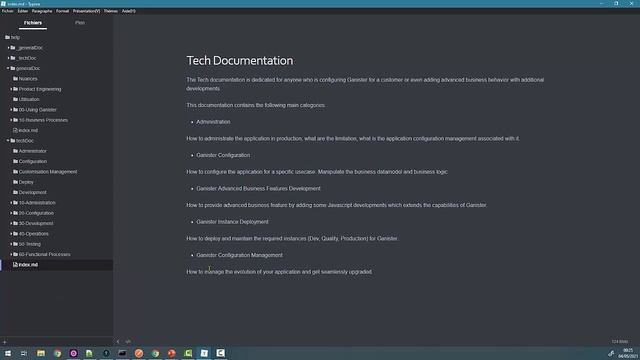Click the _generalDoc folder icon
The height and width of the screenshot is (360, 640).
13,48
